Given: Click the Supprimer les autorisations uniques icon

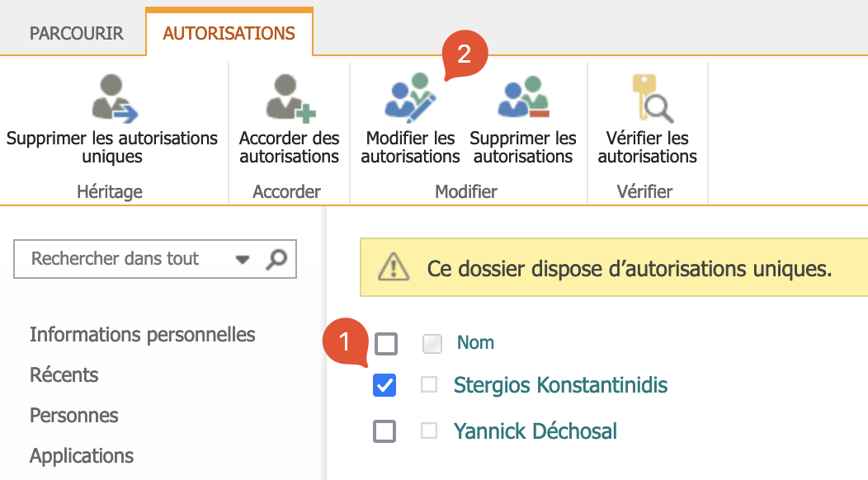Looking at the screenshot, I should (x=114, y=99).
